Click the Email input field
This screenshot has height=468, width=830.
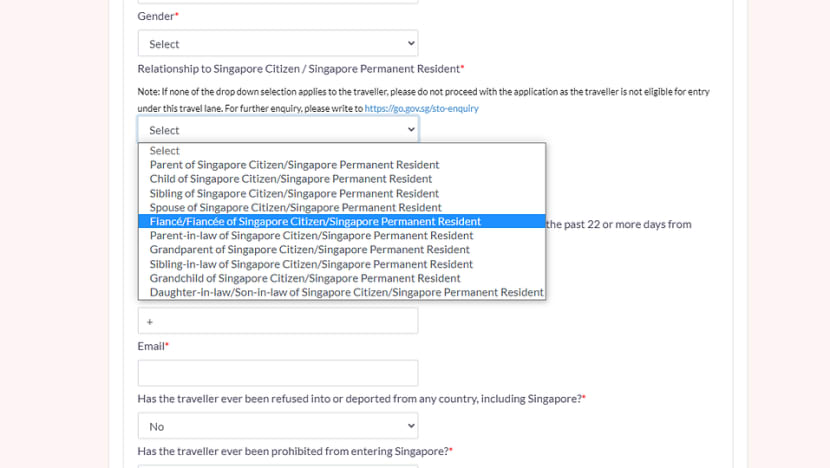[x=278, y=373]
